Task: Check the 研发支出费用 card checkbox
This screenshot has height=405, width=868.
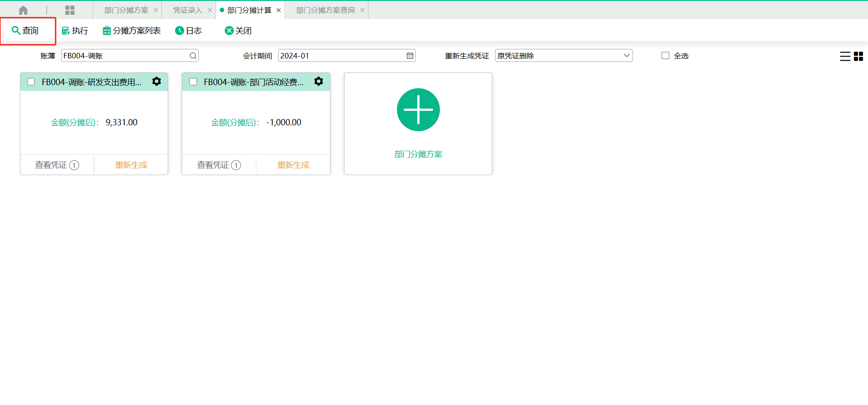Action: pos(31,82)
